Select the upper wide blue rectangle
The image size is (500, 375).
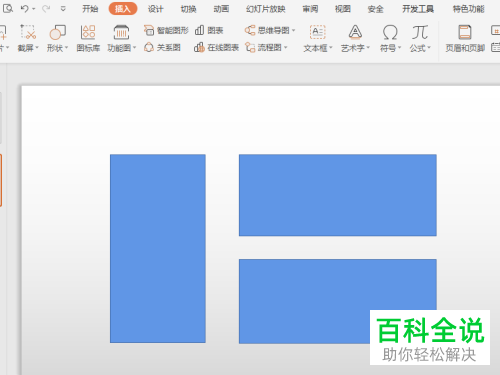pos(338,195)
